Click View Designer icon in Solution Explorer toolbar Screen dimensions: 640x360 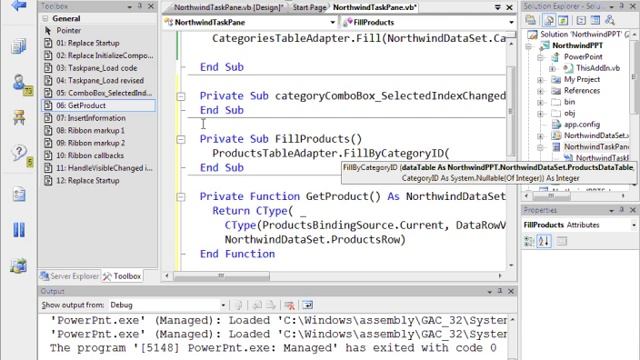pyautogui.click(x=596, y=20)
